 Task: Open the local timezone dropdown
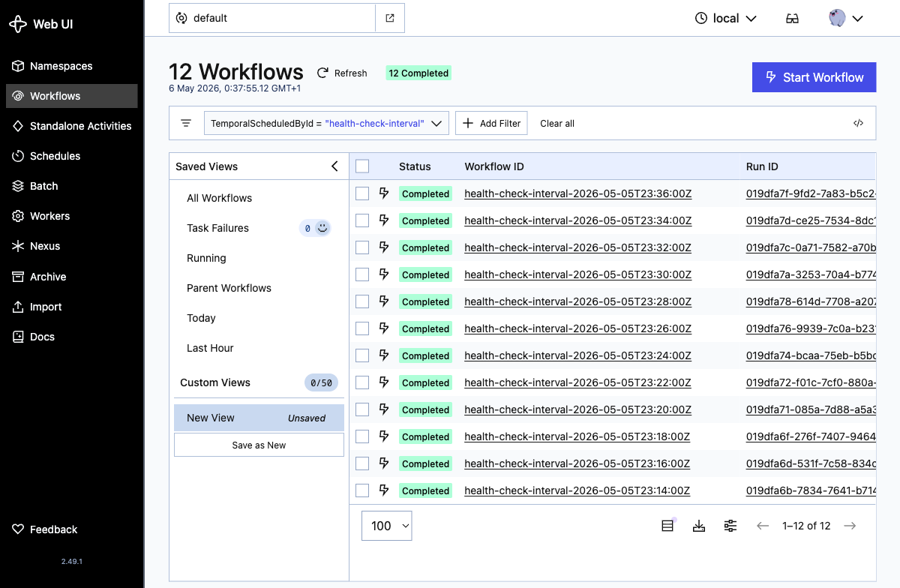tap(725, 18)
